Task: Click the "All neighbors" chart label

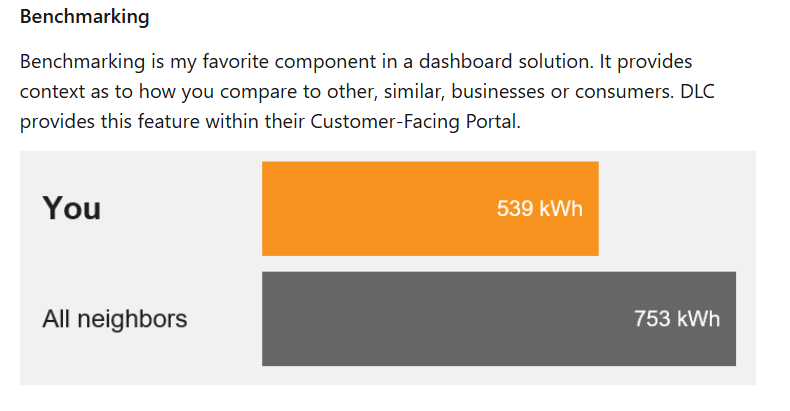Action: [114, 320]
